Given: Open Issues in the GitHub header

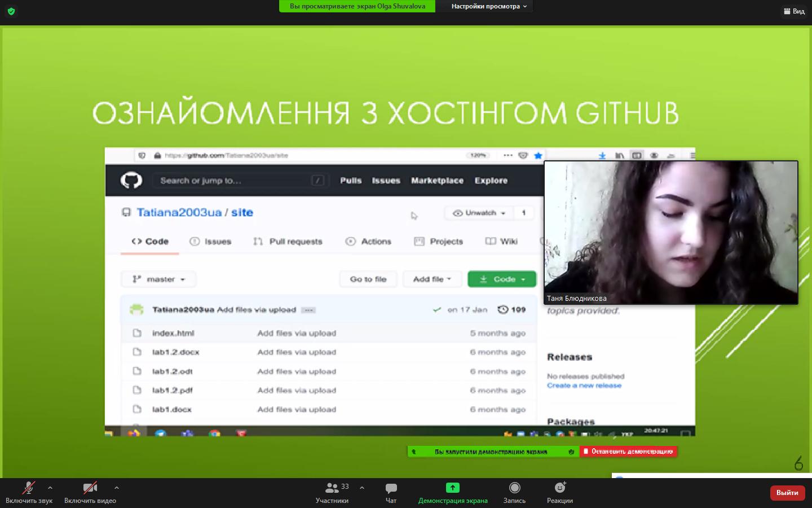Looking at the screenshot, I should [x=386, y=181].
